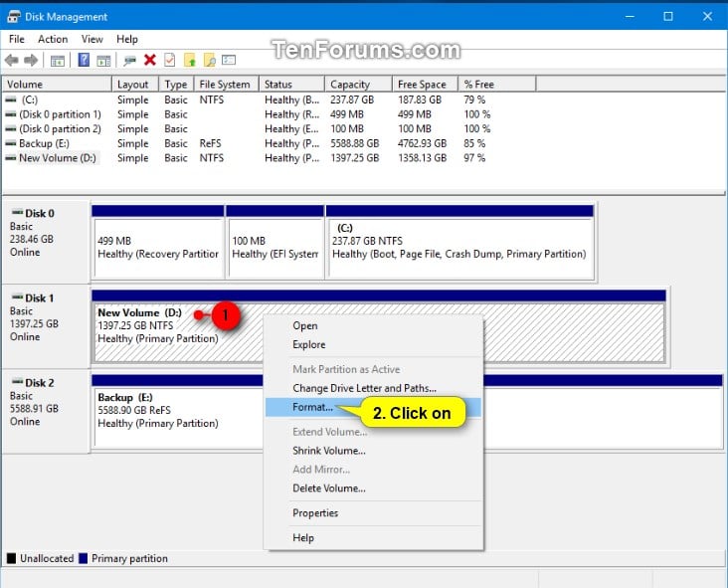
Task: Click the Properties checkmark page toolbar icon
Action: [x=170, y=60]
